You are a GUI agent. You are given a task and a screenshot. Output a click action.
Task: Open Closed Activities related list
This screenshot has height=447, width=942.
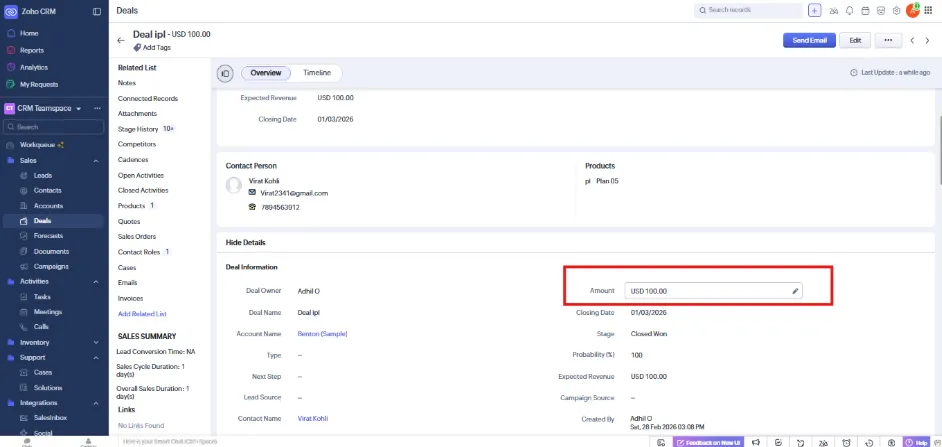point(143,190)
